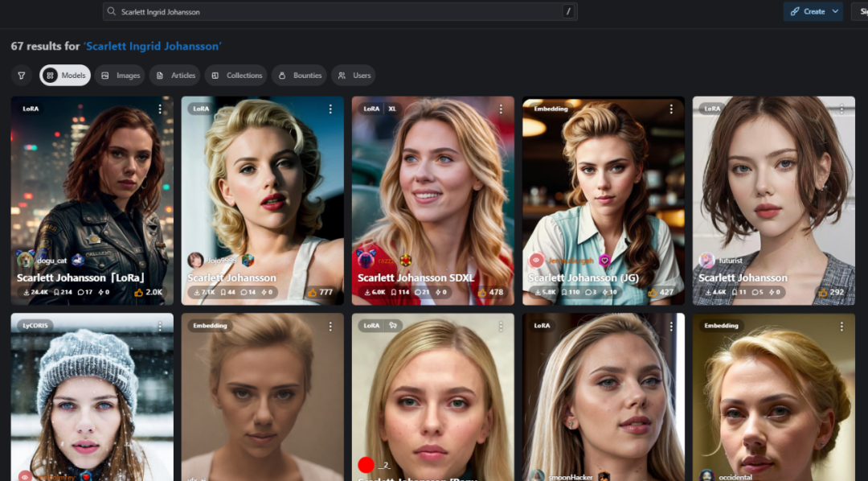This screenshot has width=868, height=481.
Task: Switch to the Users tab
Action: pos(354,76)
